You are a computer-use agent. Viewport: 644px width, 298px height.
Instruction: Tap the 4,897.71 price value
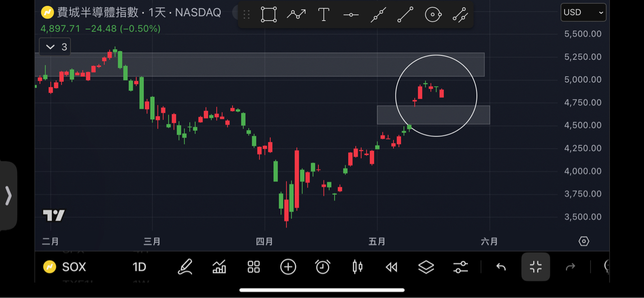pyautogui.click(x=60, y=29)
